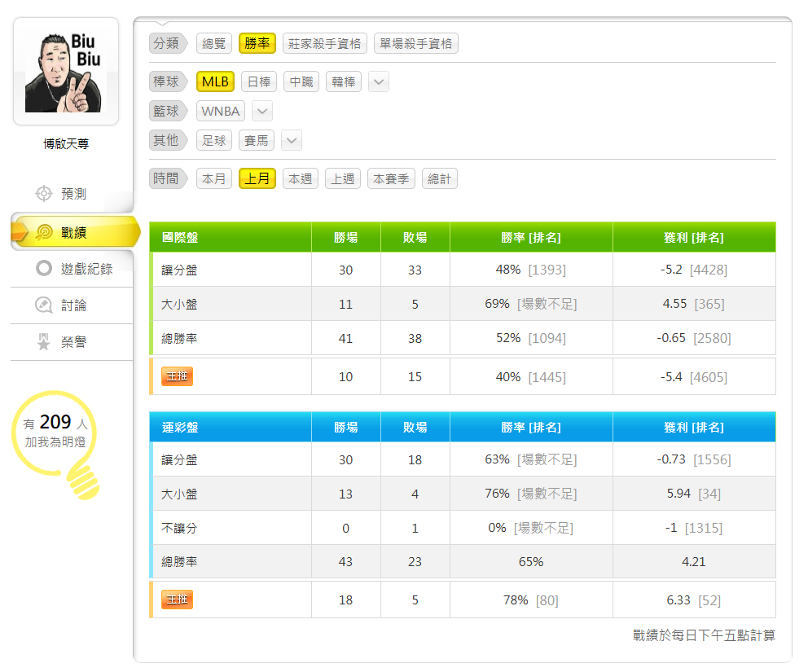Click the 52% [1094] win rate cell

tap(531, 338)
